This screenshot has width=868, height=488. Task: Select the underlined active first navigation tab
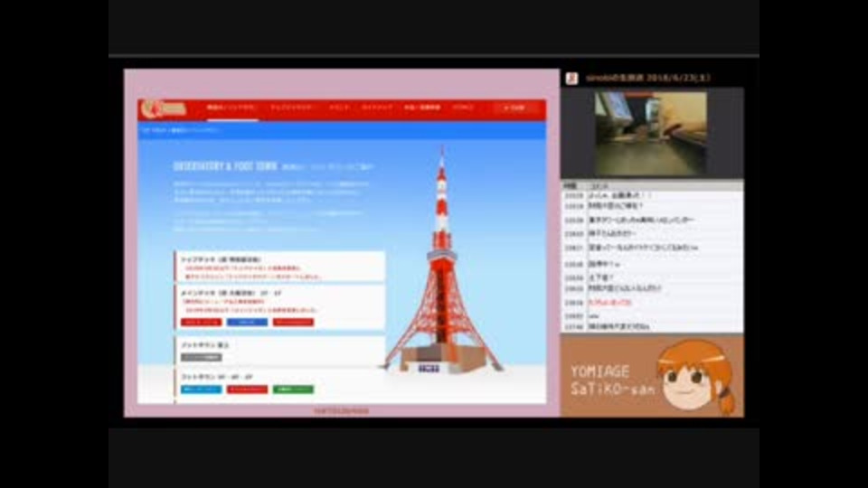(232, 108)
